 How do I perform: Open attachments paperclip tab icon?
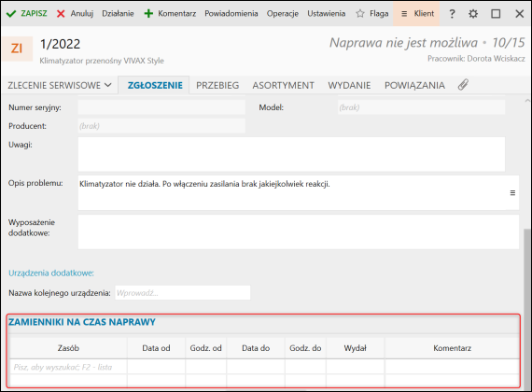coord(463,85)
